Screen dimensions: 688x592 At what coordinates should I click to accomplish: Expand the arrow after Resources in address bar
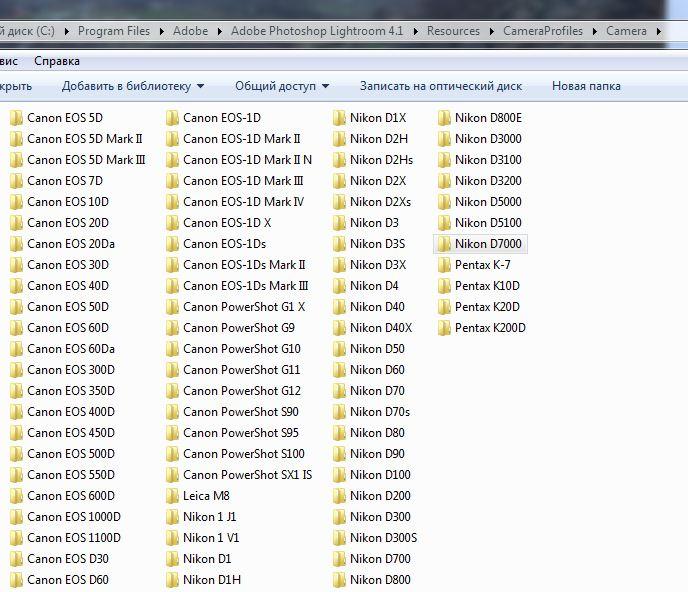pyautogui.click(x=492, y=32)
